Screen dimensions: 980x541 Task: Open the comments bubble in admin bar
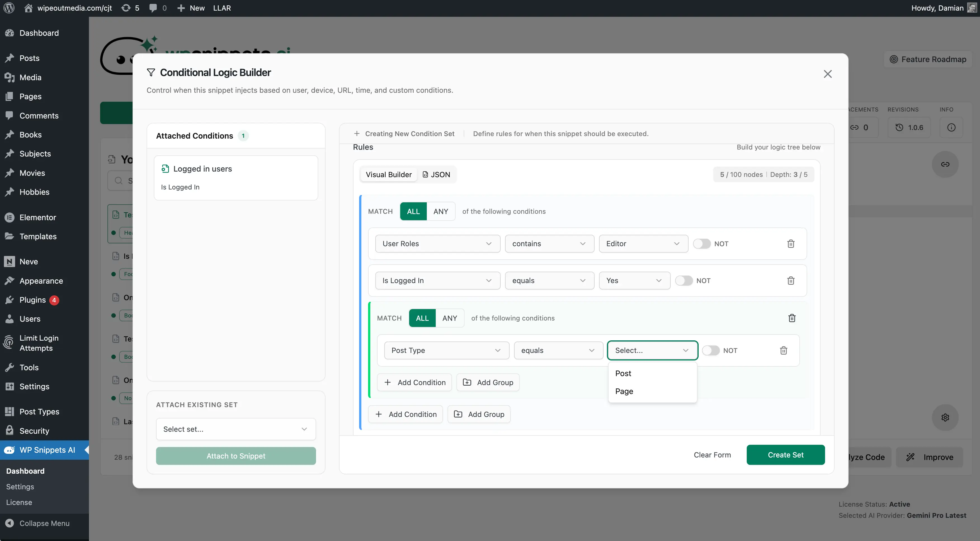tap(157, 8)
